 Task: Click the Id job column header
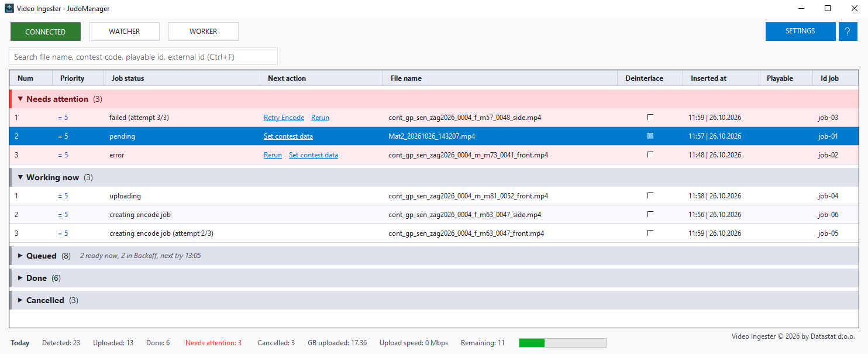coord(835,78)
